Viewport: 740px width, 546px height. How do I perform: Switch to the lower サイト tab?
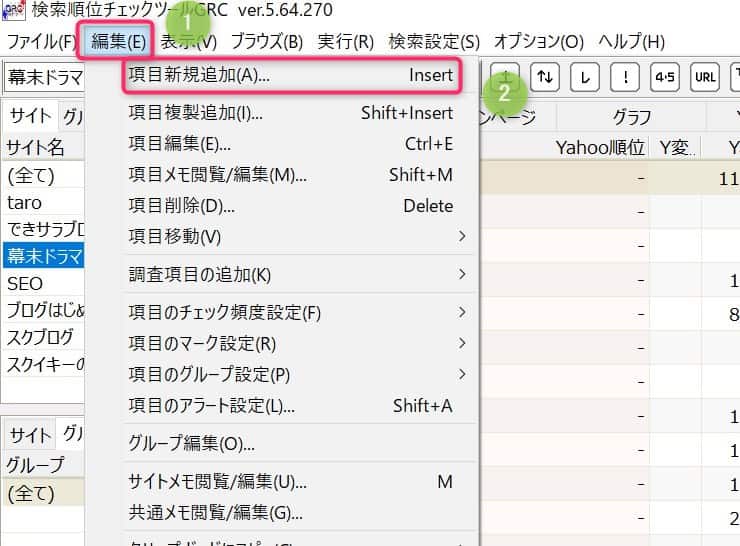click(x=30, y=435)
